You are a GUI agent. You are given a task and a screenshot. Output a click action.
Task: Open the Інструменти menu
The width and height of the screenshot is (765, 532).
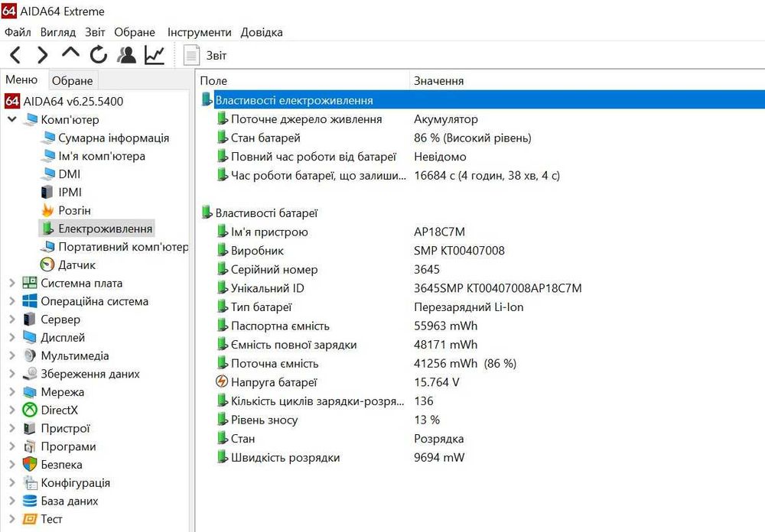click(200, 32)
